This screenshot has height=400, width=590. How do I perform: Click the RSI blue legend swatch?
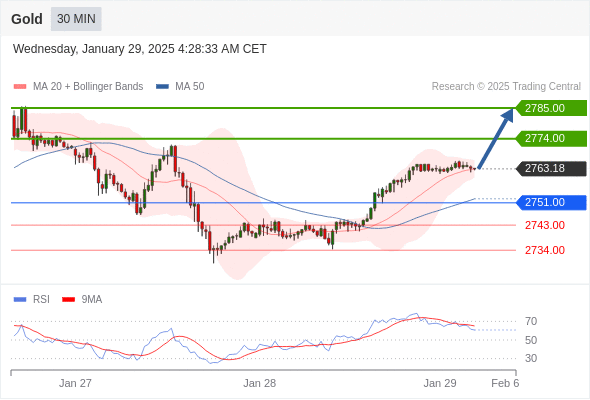pos(20,300)
